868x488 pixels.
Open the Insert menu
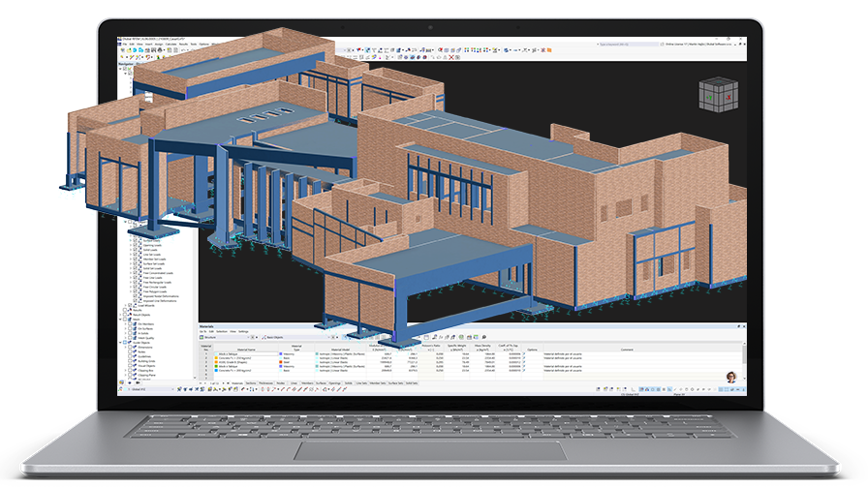148,45
